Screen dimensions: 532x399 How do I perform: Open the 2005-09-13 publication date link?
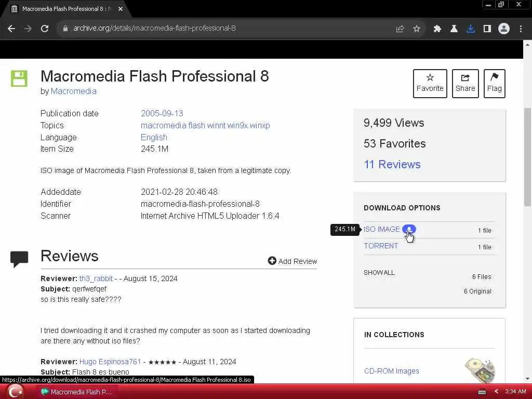pyautogui.click(x=162, y=113)
